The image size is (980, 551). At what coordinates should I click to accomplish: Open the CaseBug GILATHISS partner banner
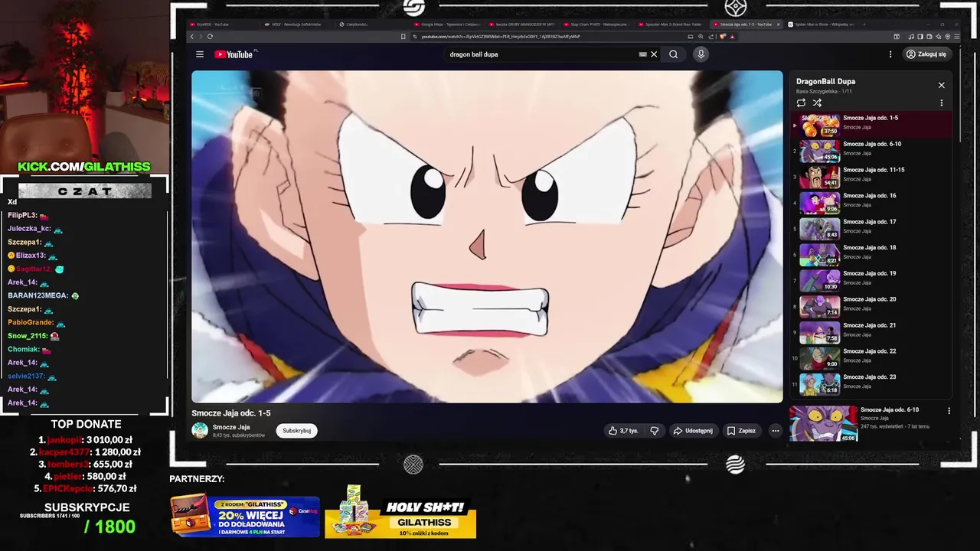pyautogui.click(x=245, y=517)
